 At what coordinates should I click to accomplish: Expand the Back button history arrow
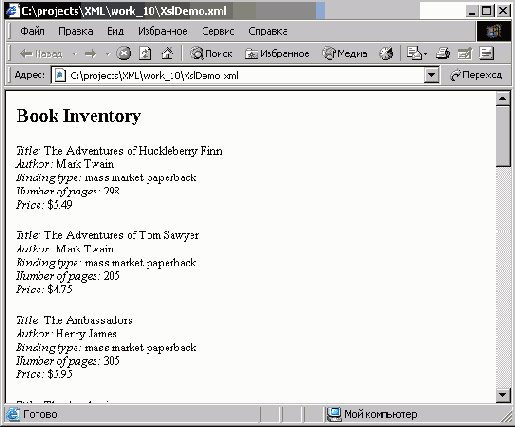[75, 54]
